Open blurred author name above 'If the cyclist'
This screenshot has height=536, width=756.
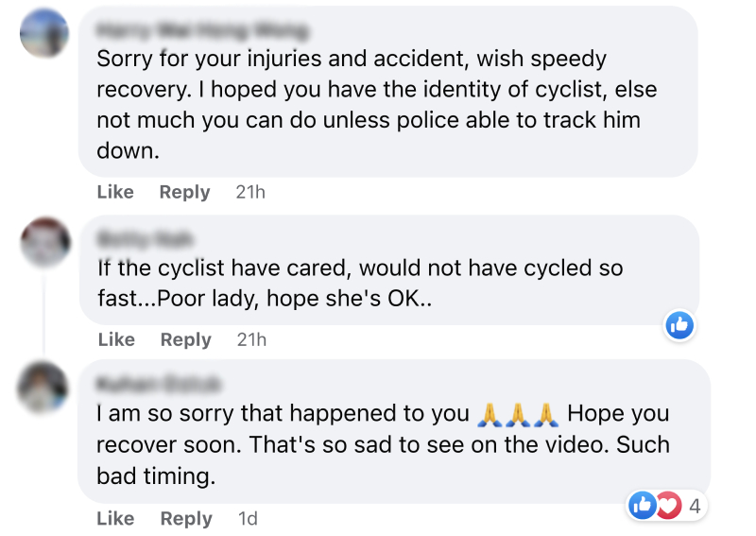tap(146, 238)
